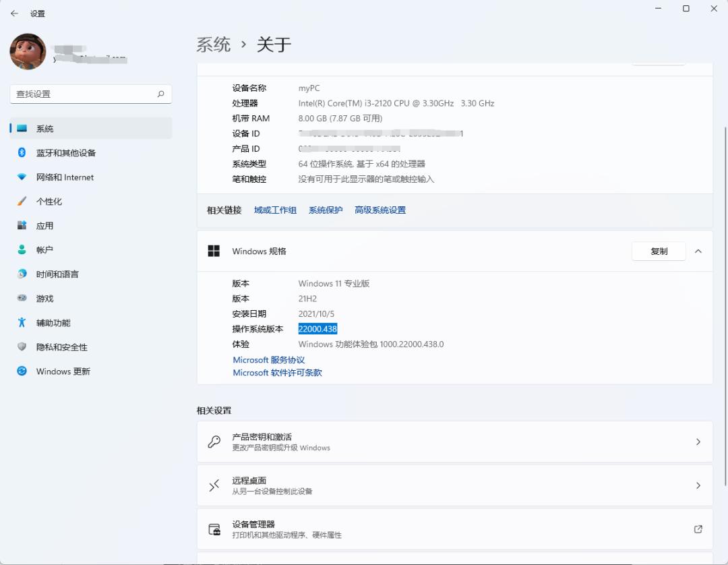This screenshot has width=728, height=565.
Task: Click the vertical scrollbar
Action: pyautogui.click(x=725, y=306)
